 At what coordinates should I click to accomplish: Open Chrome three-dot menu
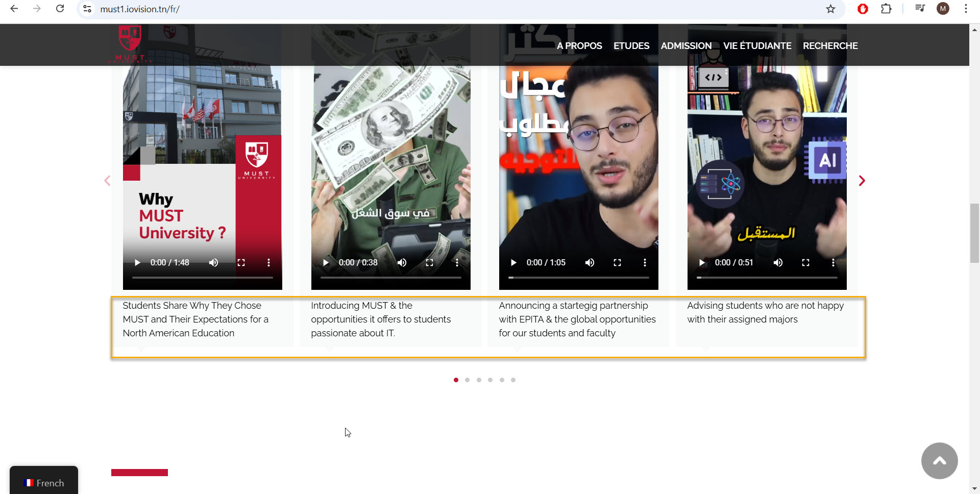pyautogui.click(x=966, y=9)
